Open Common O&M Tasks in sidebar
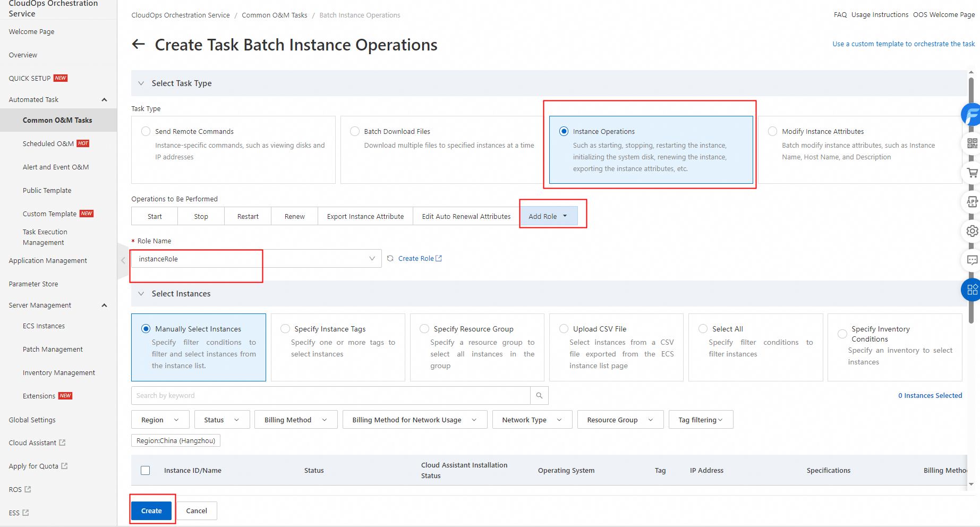This screenshot has height=527, width=980. pyautogui.click(x=57, y=120)
